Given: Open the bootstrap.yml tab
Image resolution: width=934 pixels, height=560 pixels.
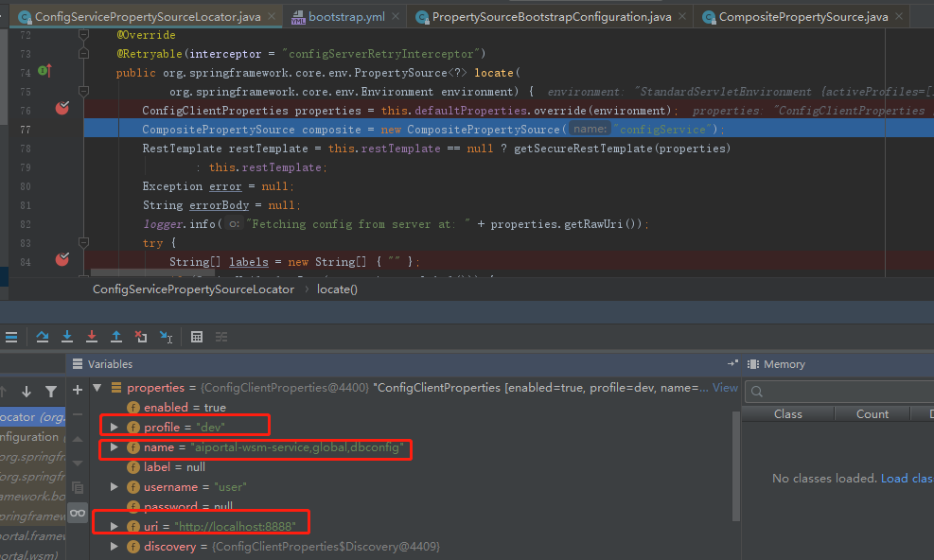Looking at the screenshot, I should point(346,17).
